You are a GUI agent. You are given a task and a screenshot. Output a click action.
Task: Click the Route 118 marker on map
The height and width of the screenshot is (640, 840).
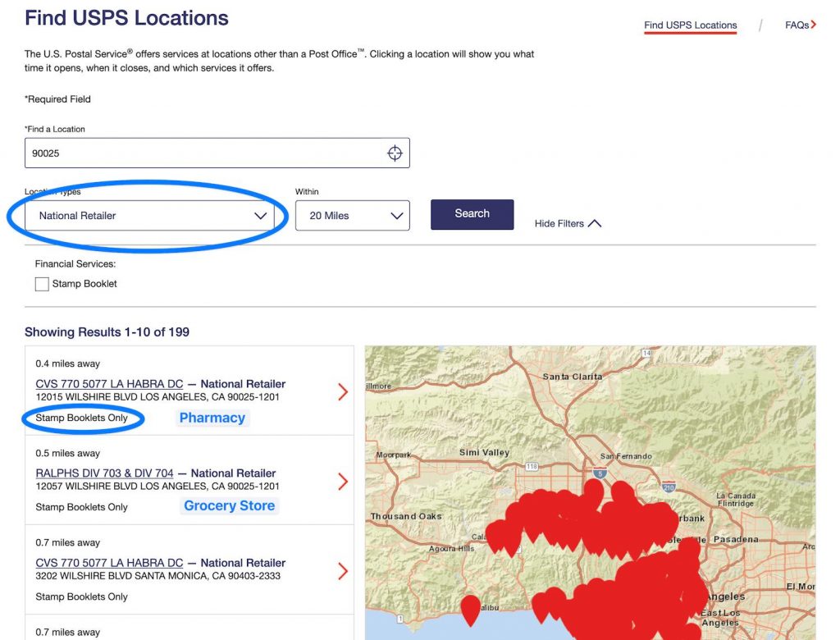530,467
